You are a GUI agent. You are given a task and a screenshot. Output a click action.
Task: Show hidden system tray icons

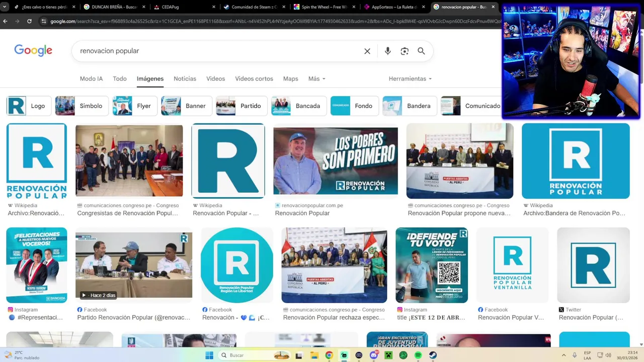[x=563, y=355]
